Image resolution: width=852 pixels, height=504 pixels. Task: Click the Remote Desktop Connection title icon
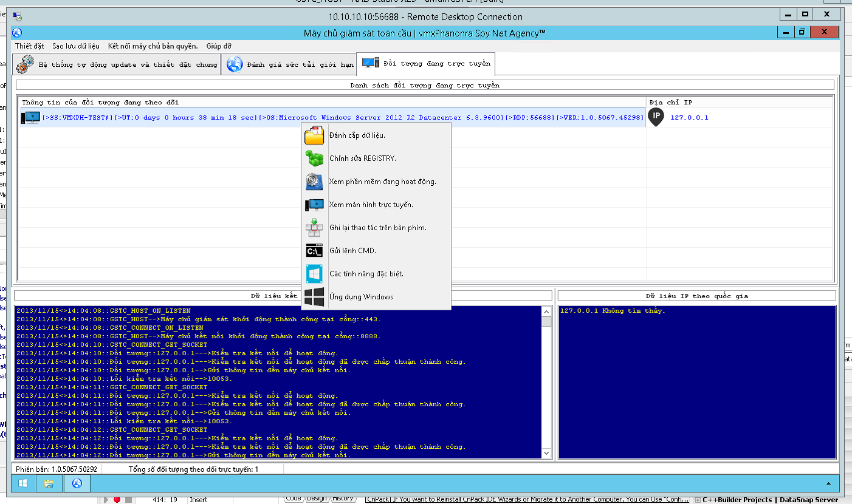[18, 16]
